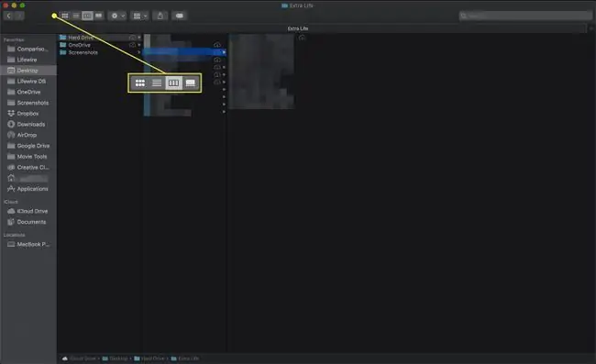Expand the Hard Drive folder arrow
The width and height of the screenshot is (596, 364).
tap(139, 38)
